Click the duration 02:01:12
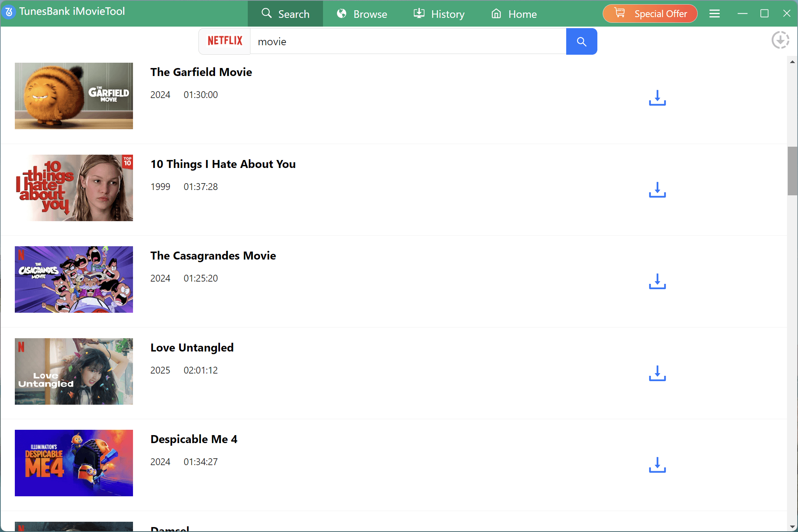Viewport: 798px width, 532px height. click(x=201, y=370)
